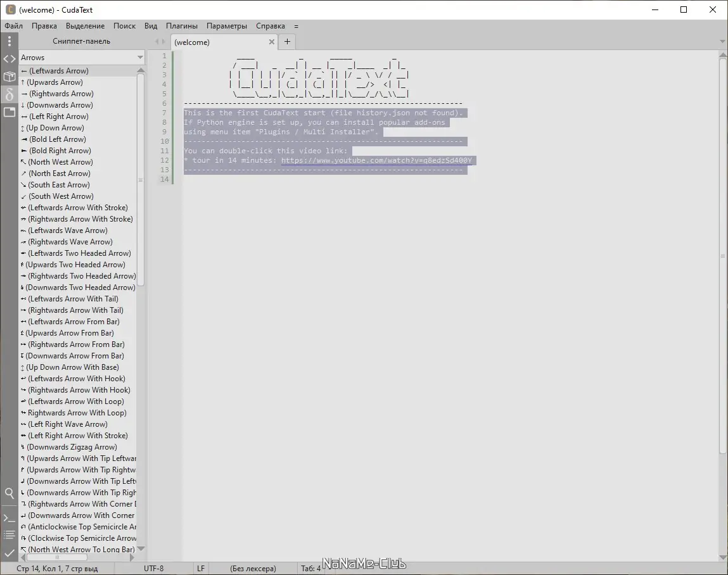Image resolution: width=728 pixels, height=575 pixels.
Task: Click the snippet list scroll-up arrow
Action: (141, 70)
